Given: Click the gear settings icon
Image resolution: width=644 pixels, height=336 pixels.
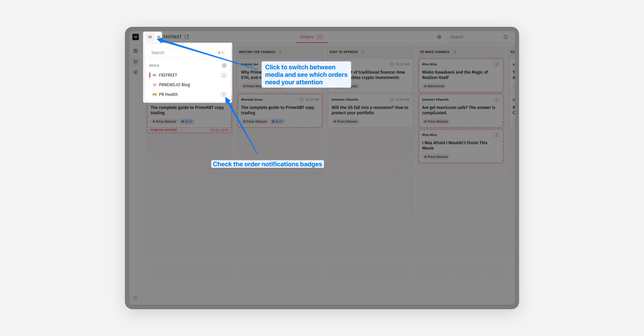Looking at the screenshot, I should pos(439,37).
